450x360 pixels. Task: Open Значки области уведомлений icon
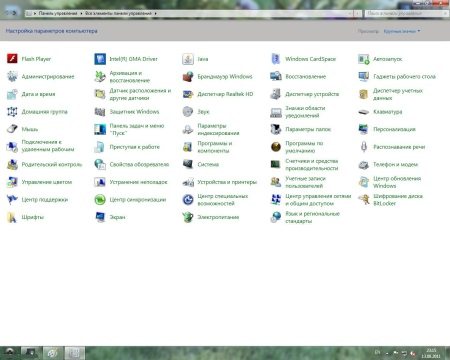(x=276, y=112)
